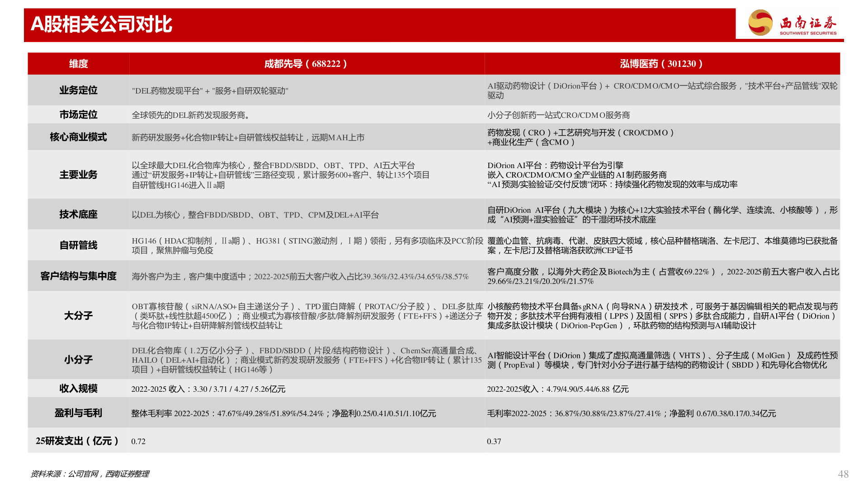
Task: Click the AI智能设计平台（DiOrion）small molecule cell
Action: 662,360
